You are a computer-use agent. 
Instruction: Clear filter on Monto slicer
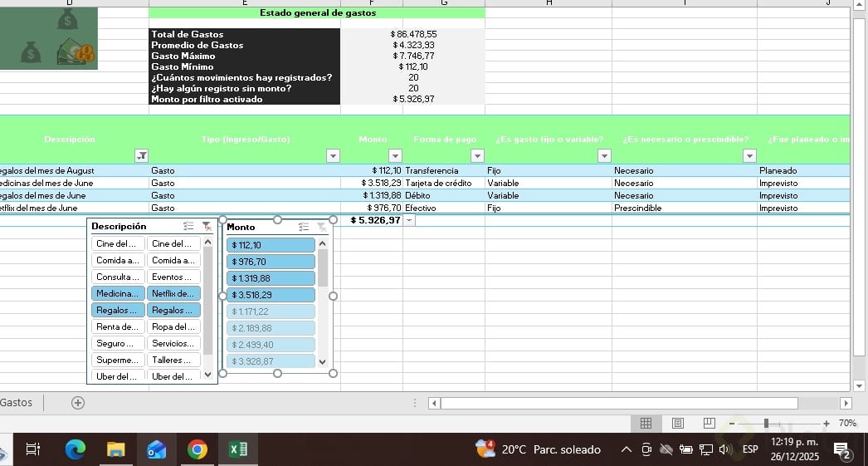[322, 227]
